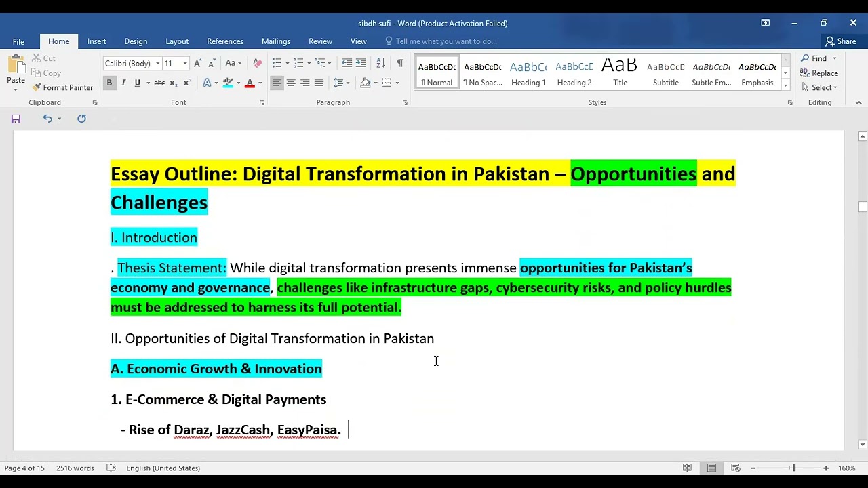868x488 pixels.
Task: Switch to the Design tab
Action: (x=136, y=41)
